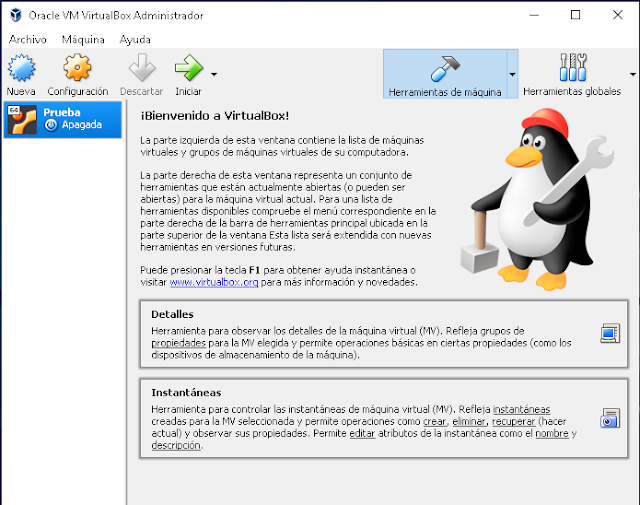The height and width of the screenshot is (505, 640).
Task: Open the Herramientas de máquina dropdown arrow
Action: tap(512, 74)
